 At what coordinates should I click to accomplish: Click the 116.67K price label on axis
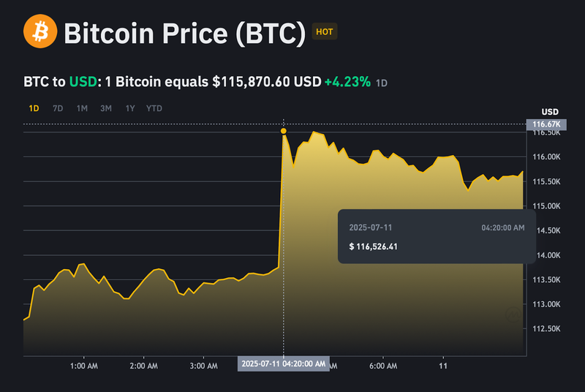[547, 124]
